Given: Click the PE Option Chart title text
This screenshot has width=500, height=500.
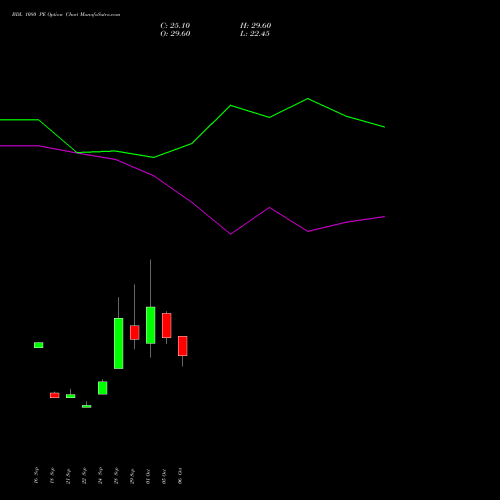Looking at the screenshot, I should coord(66,15).
